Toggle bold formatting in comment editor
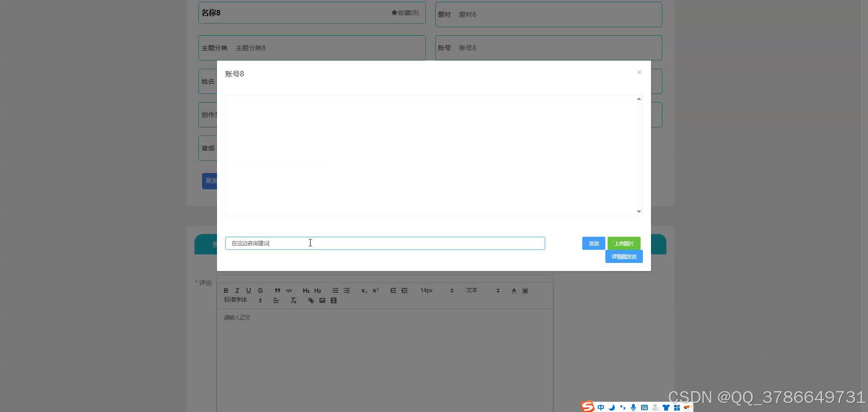 [226, 290]
